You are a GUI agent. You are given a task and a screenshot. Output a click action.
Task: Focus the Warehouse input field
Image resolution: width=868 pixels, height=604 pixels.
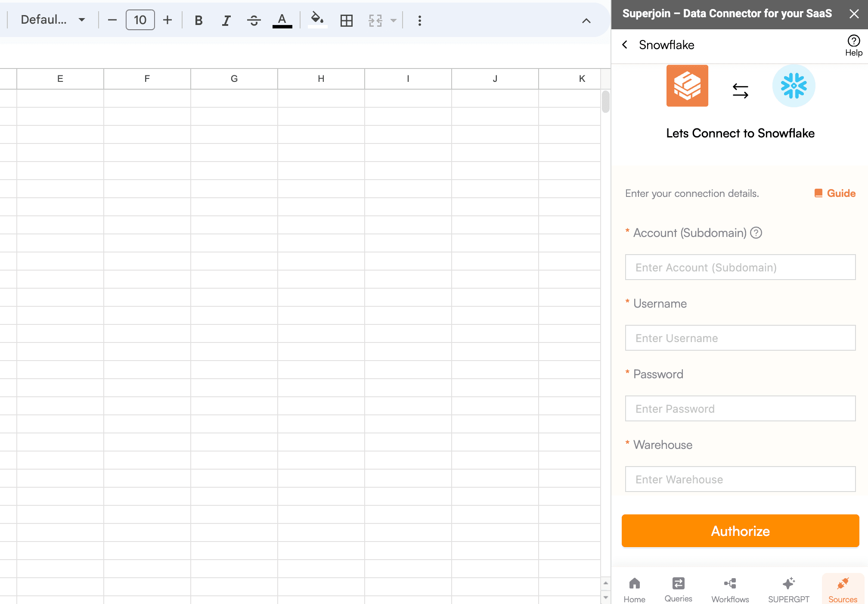740,479
